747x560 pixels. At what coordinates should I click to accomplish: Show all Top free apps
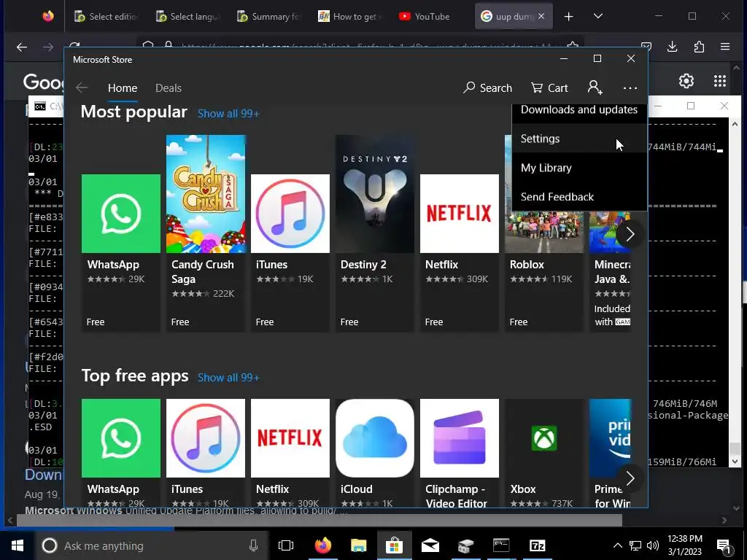point(228,378)
